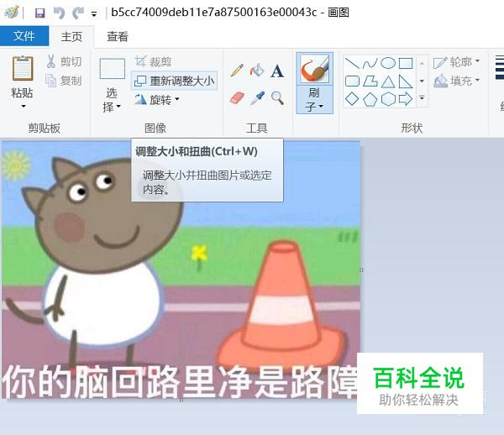Select the Rounded rectangle shape
The width and height of the screenshot is (504, 435).
pos(352,81)
